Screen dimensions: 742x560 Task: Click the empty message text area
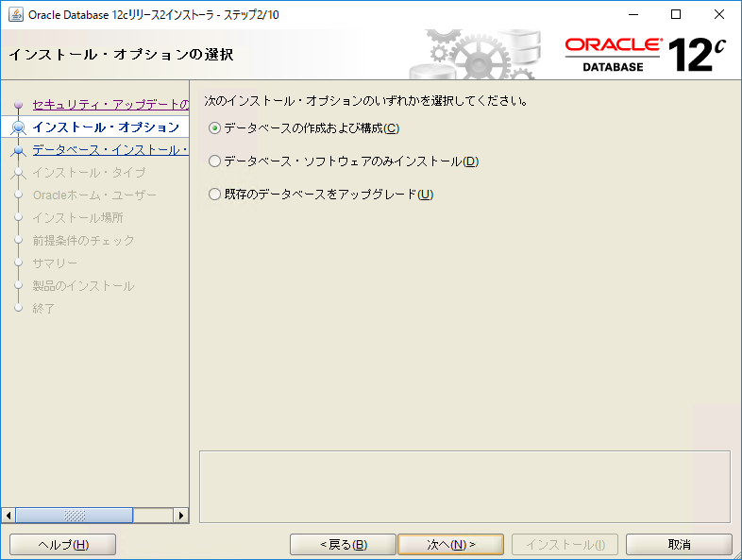click(x=464, y=486)
